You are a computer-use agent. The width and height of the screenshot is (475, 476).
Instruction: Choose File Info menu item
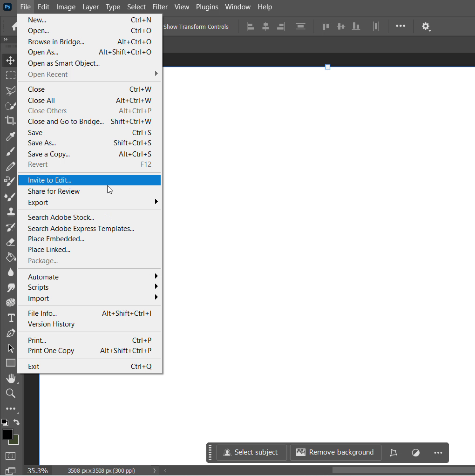[89, 313]
